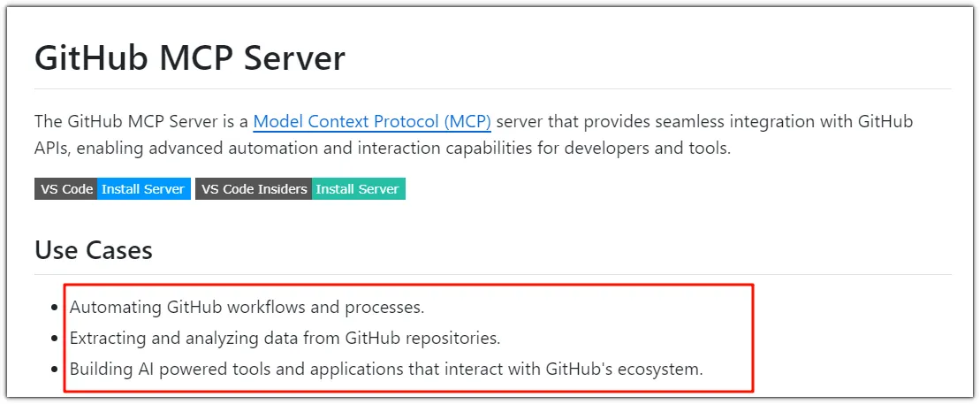Click 'The GitHub MCP Server is a' intro text

coord(141,122)
